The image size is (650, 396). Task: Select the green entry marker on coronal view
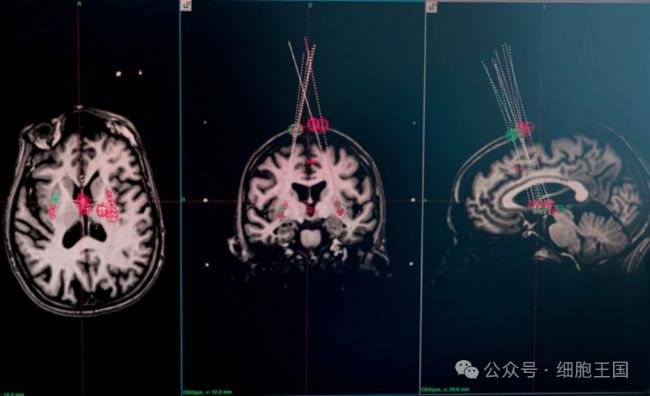click(296, 129)
